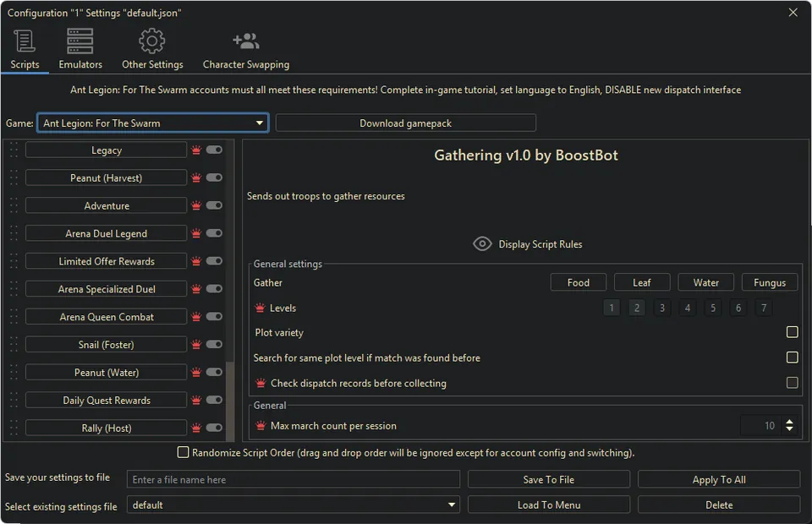Click the crown icon next to Daily Quest Rewards
The image size is (812, 524).
(196, 400)
